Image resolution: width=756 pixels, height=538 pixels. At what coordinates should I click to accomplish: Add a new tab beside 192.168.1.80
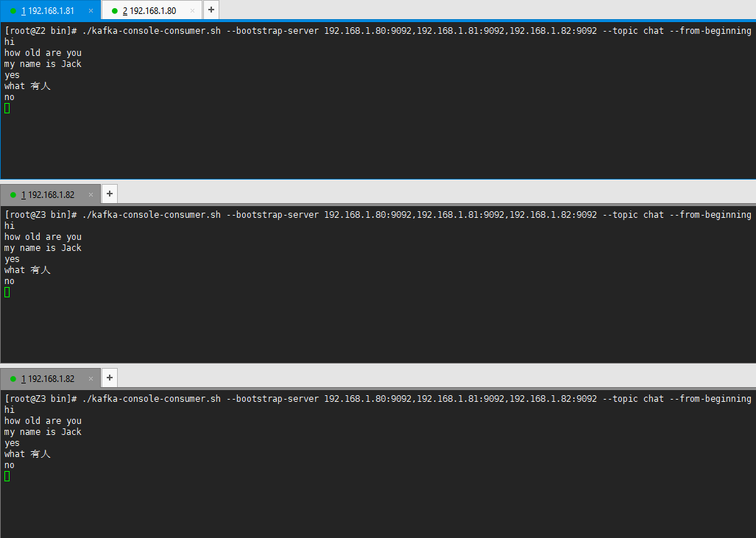pos(211,10)
